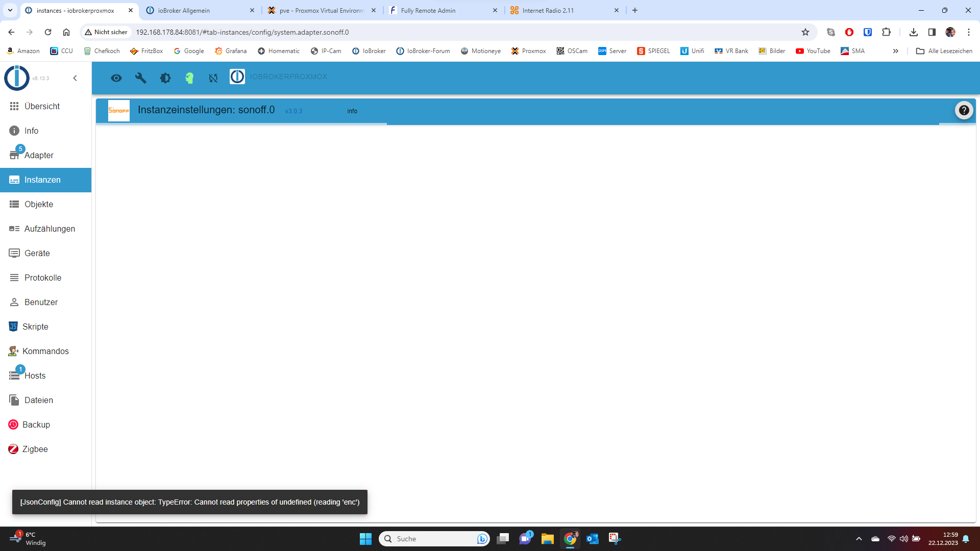Open Aufzählungen in sidebar
This screenshot has width=980, height=551.
coord(46,229)
